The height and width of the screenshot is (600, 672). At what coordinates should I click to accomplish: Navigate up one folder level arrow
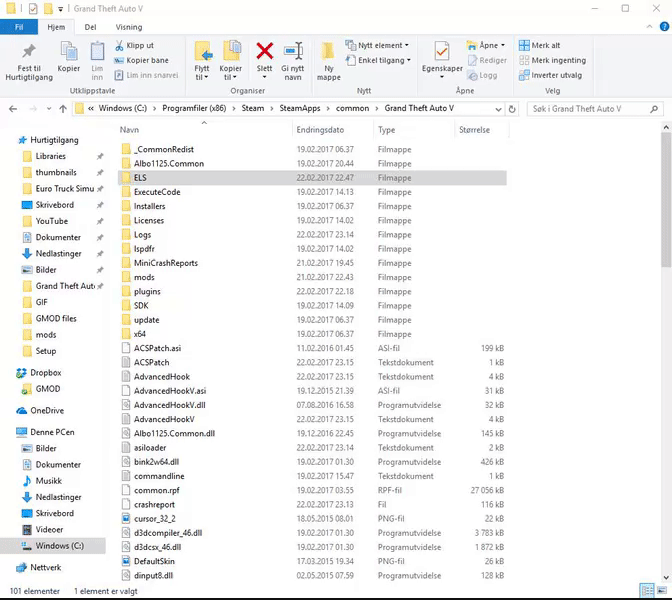[63, 109]
